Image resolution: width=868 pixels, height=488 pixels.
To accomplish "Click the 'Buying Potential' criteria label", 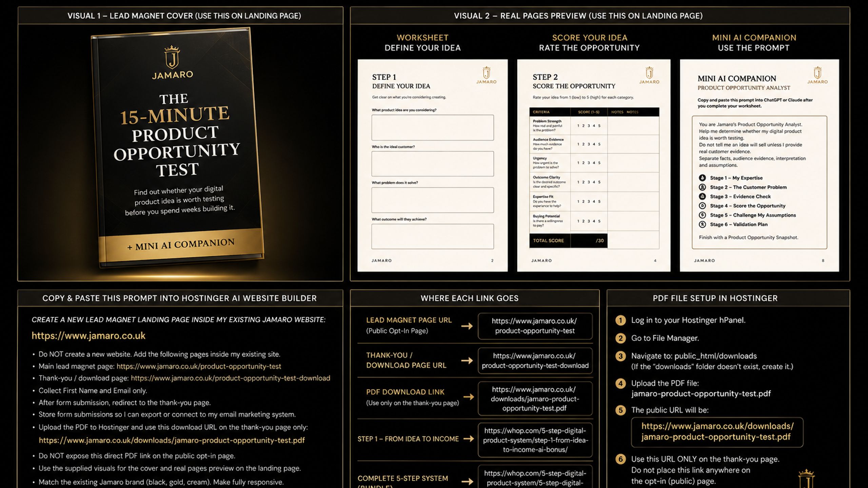I will [546, 216].
